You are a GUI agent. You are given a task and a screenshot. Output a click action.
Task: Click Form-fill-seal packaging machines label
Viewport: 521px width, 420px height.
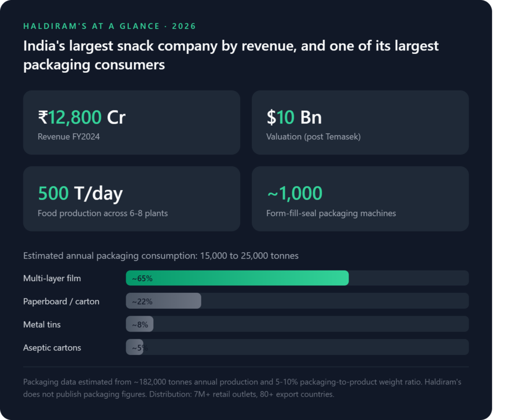click(331, 213)
